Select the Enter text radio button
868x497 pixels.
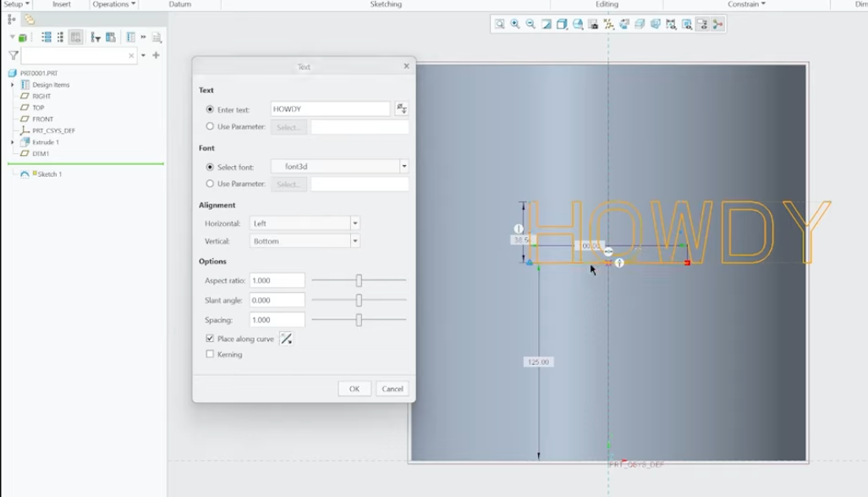[x=210, y=110]
